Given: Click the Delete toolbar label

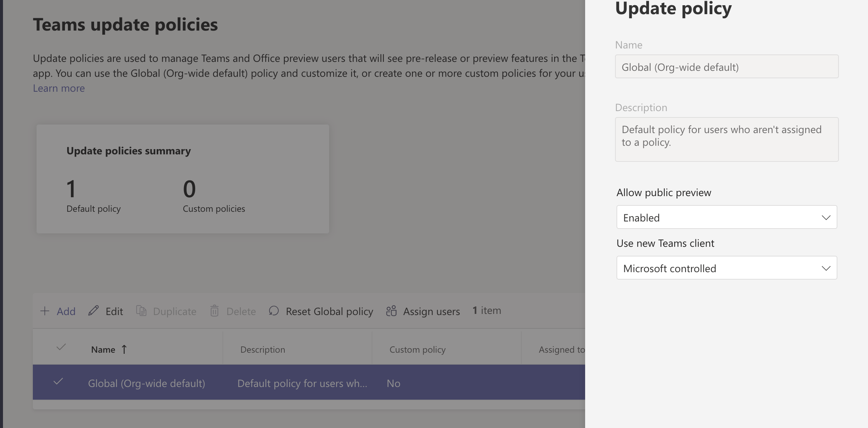Looking at the screenshot, I should tap(241, 311).
